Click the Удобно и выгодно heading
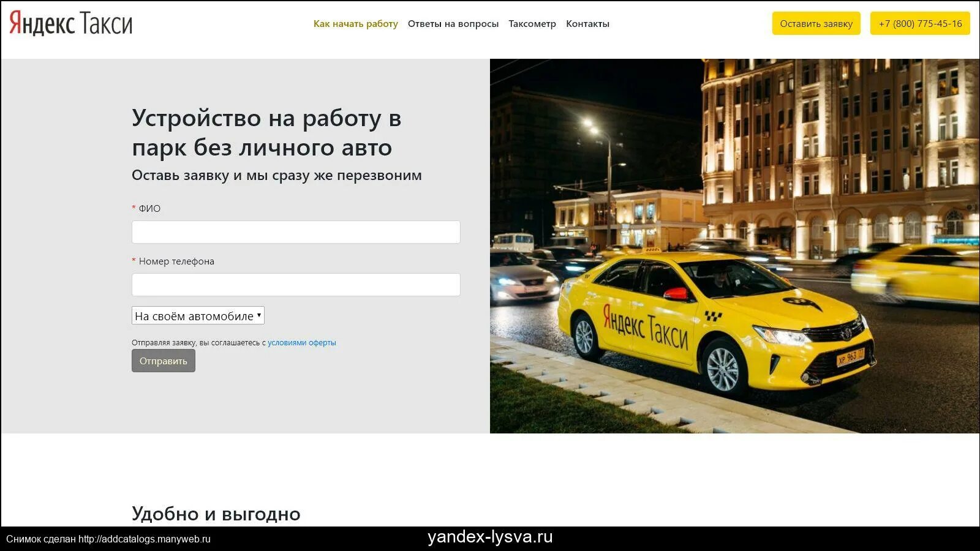Image resolution: width=980 pixels, height=551 pixels. [216, 514]
